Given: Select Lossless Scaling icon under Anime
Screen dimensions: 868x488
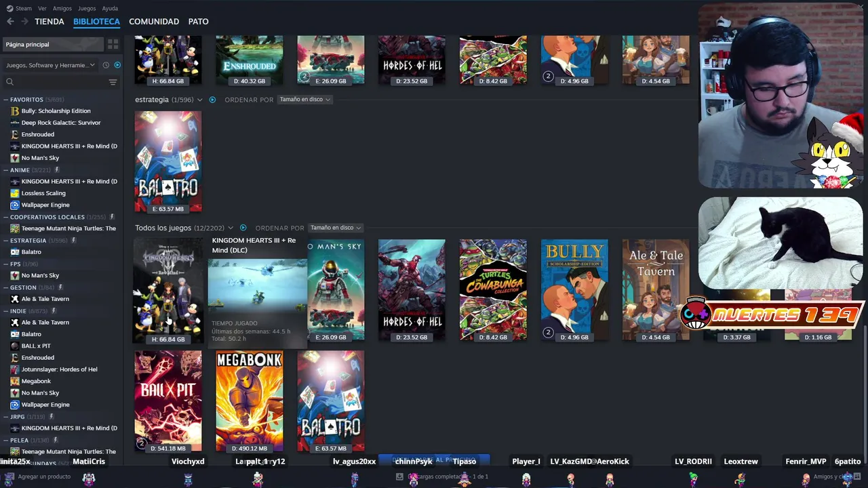Looking at the screenshot, I should [15, 193].
